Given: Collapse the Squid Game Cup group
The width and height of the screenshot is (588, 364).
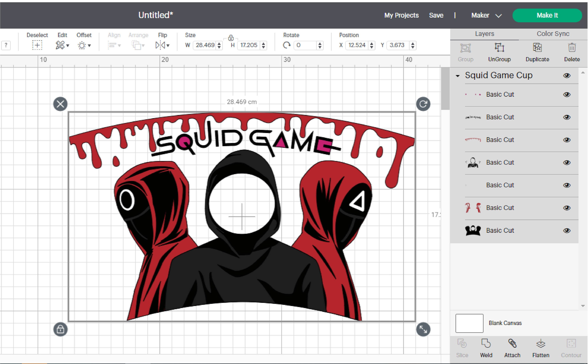Looking at the screenshot, I should pyautogui.click(x=457, y=76).
